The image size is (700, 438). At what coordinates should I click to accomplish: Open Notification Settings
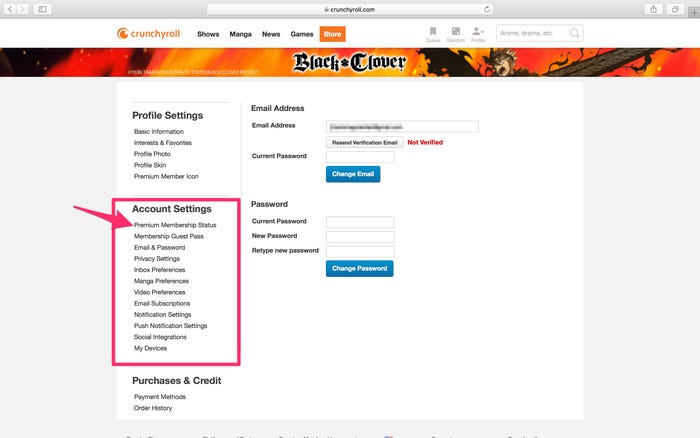(x=162, y=314)
